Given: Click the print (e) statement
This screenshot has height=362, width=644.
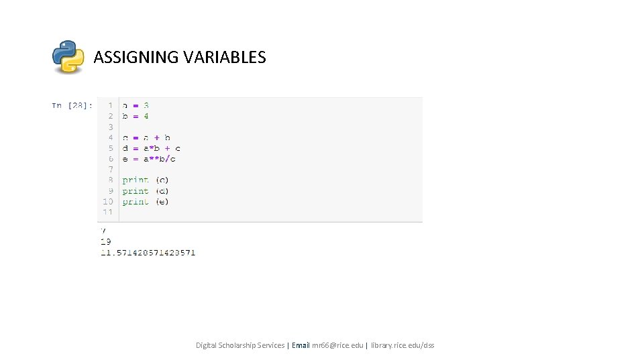Looking at the screenshot, I should [x=146, y=202].
